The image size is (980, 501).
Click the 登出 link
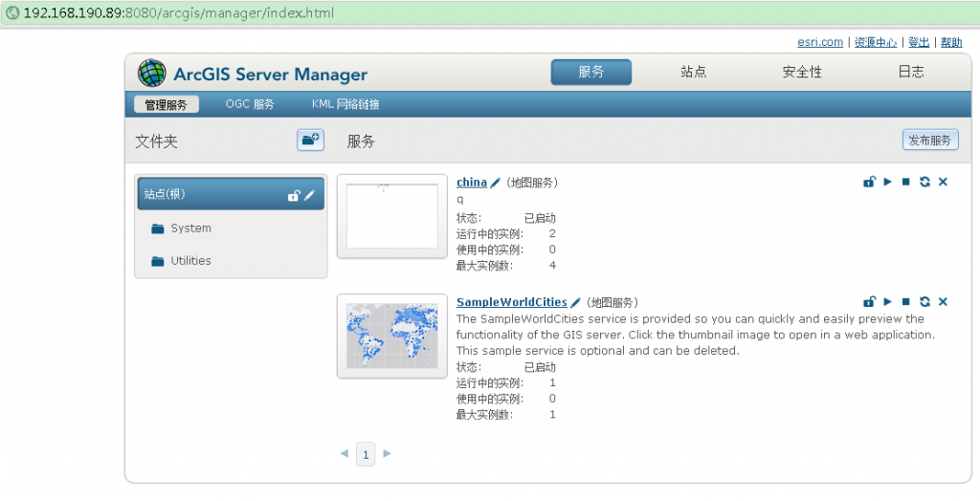point(919,42)
